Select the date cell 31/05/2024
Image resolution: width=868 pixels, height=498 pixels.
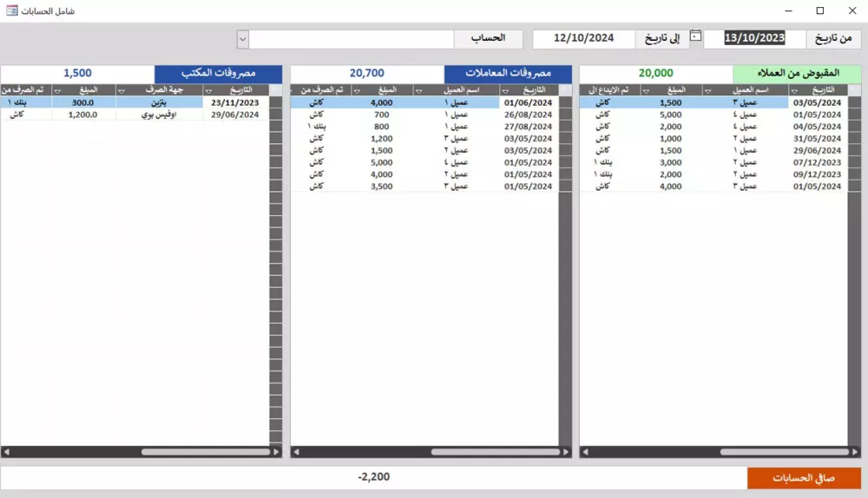point(817,138)
